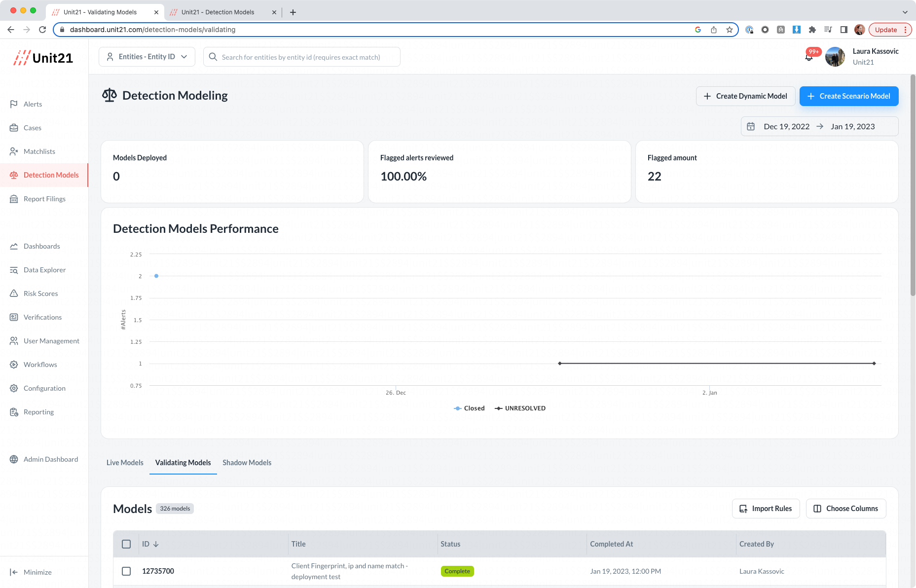The width and height of the screenshot is (916, 588).
Task: Click the Configuration cog icon
Action: pos(14,388)
